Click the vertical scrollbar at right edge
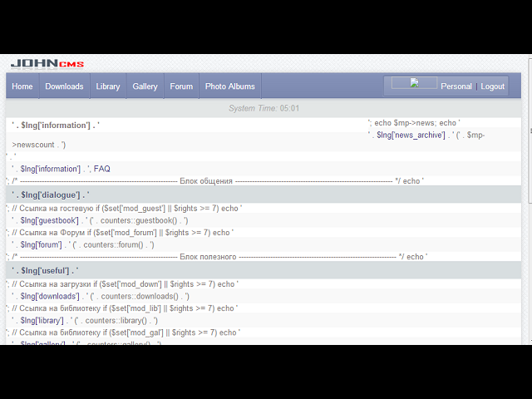This screenshot has width=532, height=399. (x=530, y=200)
